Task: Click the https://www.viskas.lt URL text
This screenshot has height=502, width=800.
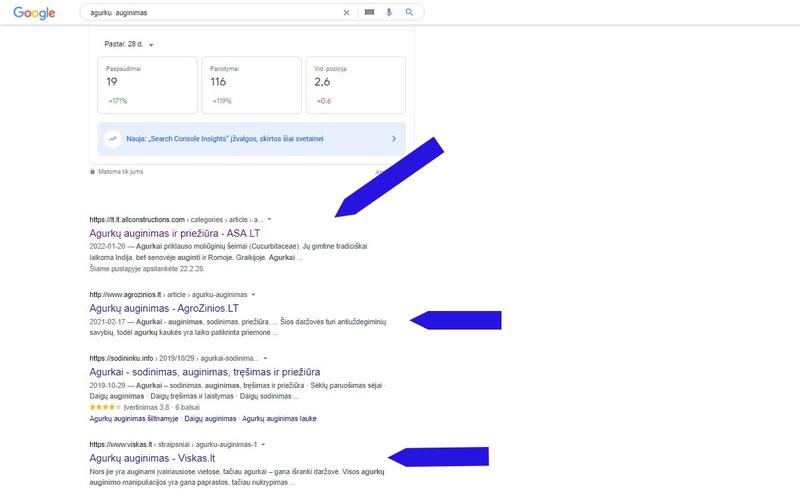Action: coord(120,444)
